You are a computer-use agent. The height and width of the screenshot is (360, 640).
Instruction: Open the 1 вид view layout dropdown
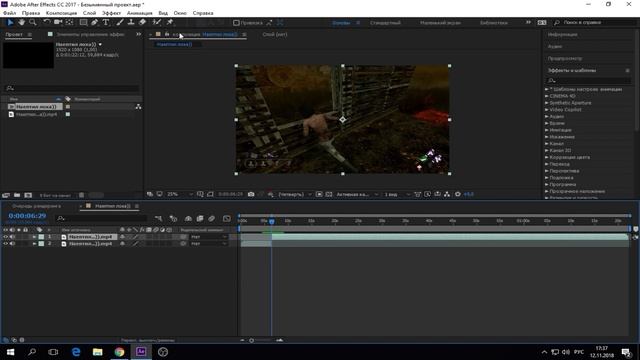click(x=397, y=194)
